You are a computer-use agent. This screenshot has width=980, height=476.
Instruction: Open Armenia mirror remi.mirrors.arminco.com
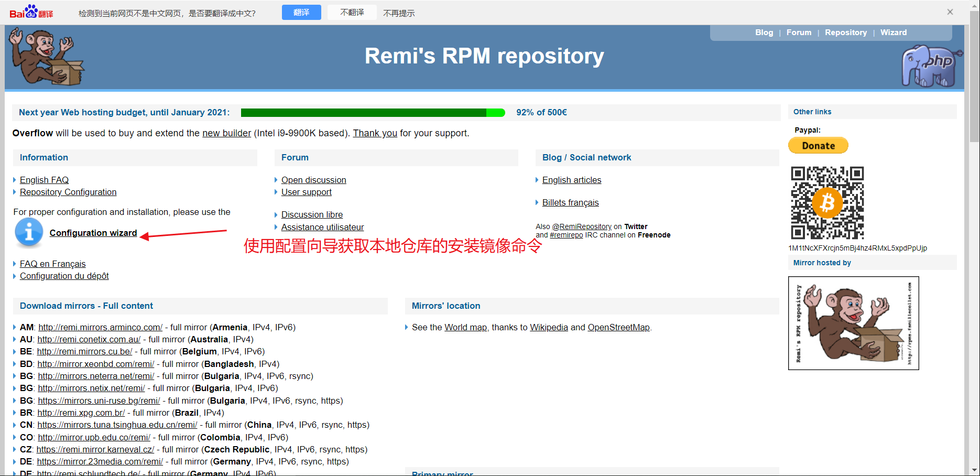(x=100, y=327)
